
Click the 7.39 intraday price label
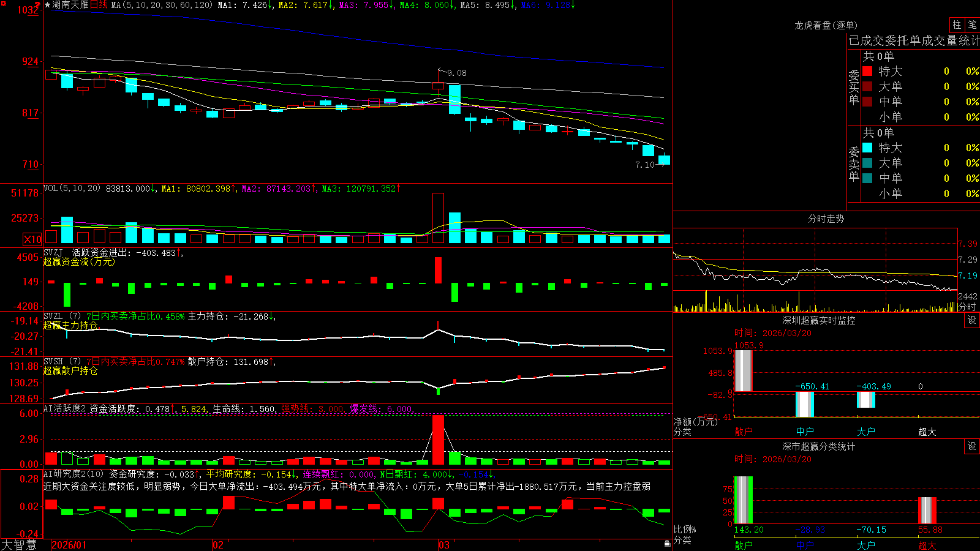[968, 244]
